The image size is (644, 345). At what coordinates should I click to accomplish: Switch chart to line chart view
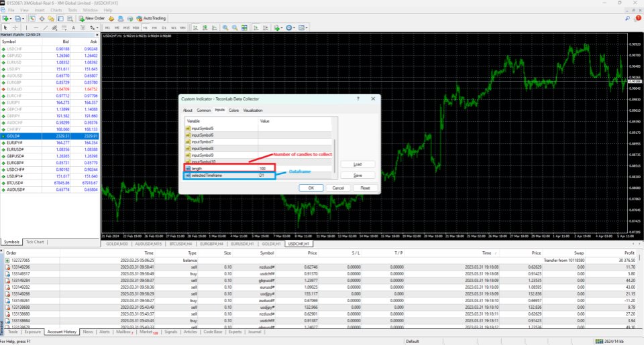[215, 28]
